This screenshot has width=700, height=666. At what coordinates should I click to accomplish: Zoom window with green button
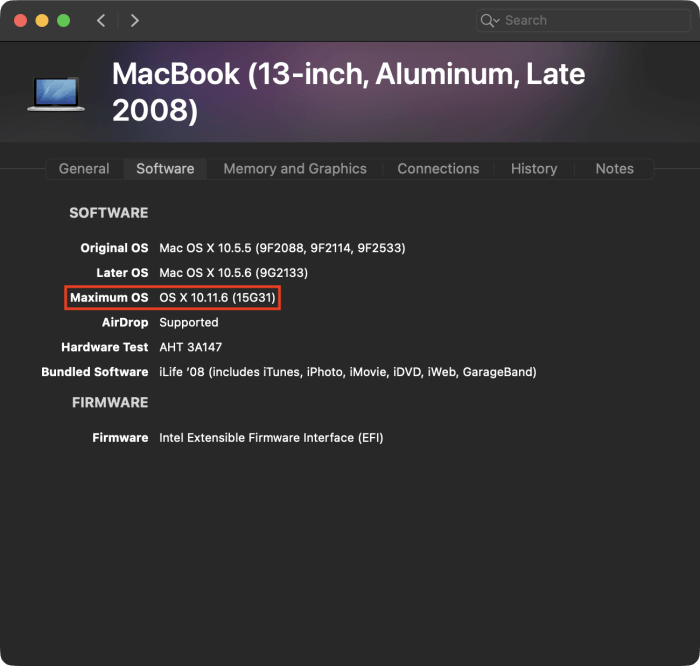(x=63, y=21)
